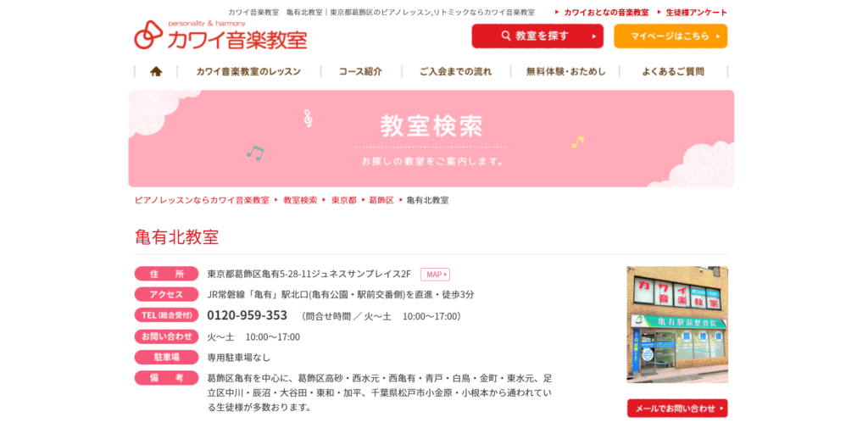
Task: Open the 生徒様アンケート link
Action: tap(693, 12)
